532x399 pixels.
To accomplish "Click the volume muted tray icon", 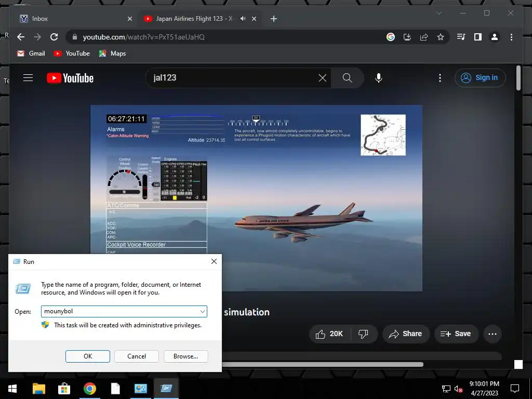I will pos(458,389).
